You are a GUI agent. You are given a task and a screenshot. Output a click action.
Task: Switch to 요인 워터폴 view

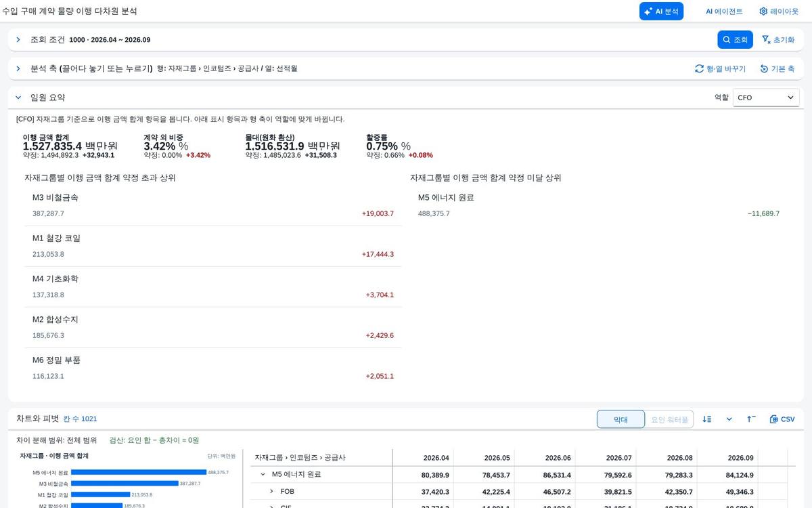point(669,419)
